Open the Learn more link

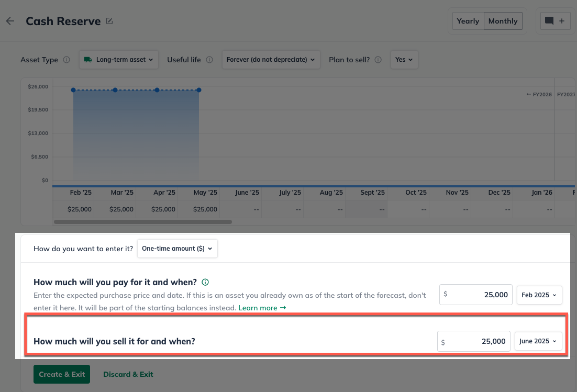262,308
